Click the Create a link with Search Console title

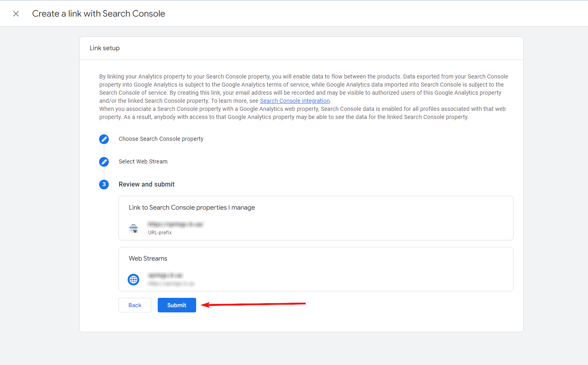[99, 13]
